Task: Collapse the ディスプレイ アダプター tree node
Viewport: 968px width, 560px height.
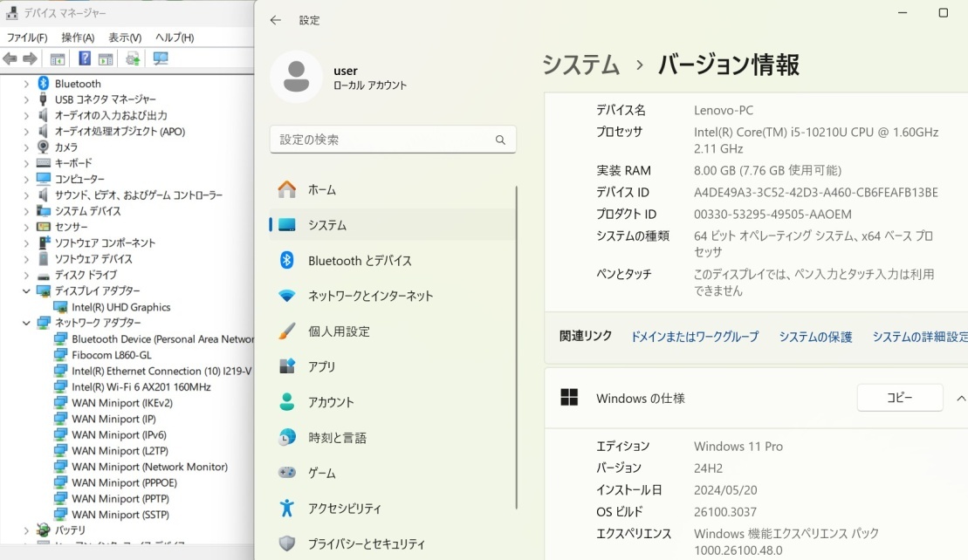Action: coord(26,290)
